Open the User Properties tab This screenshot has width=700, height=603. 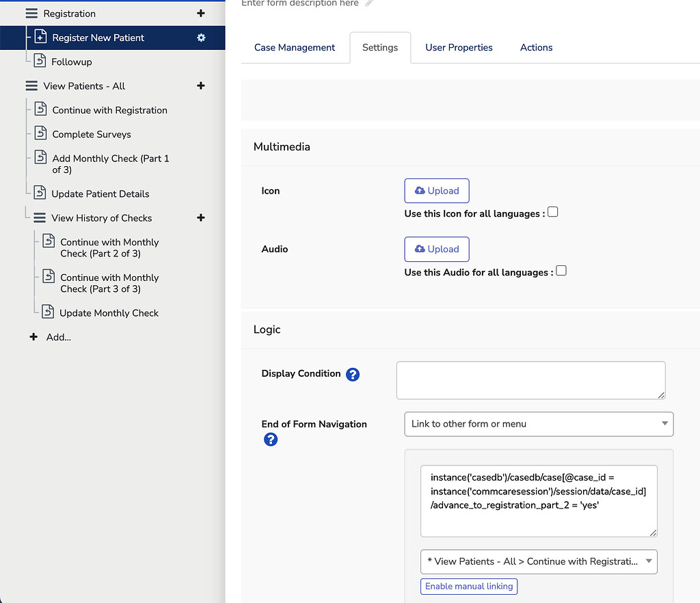(459, 47)
